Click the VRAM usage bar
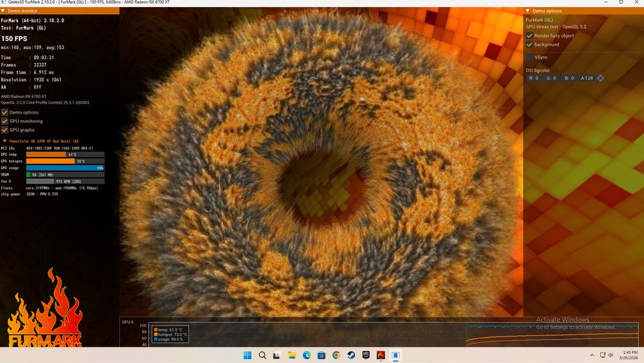This screenshot has height=363, width=644. 65,174
